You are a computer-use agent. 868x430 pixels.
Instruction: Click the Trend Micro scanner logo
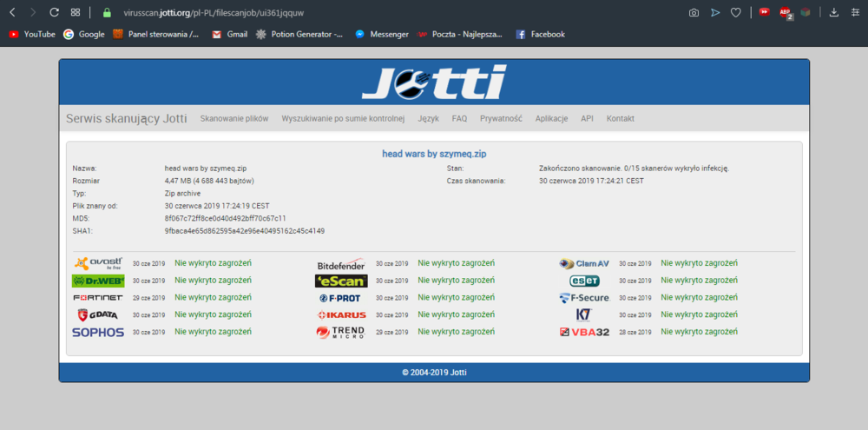(x=341, y=333)
